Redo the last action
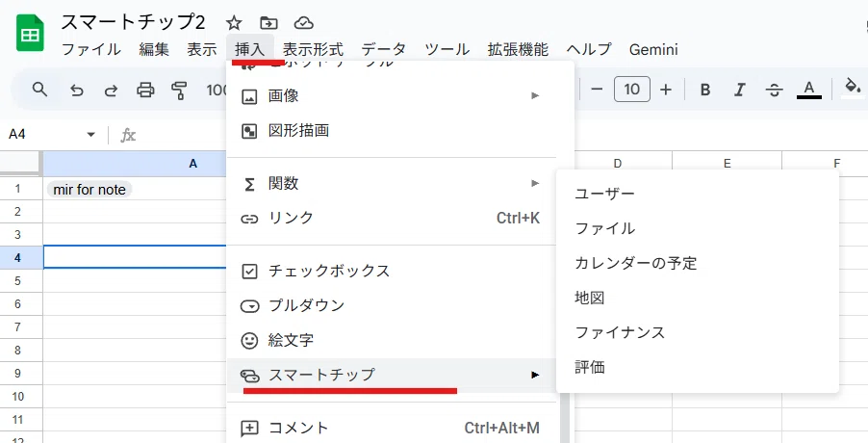This screenshot has width=868, height=443. pos(111,90)
